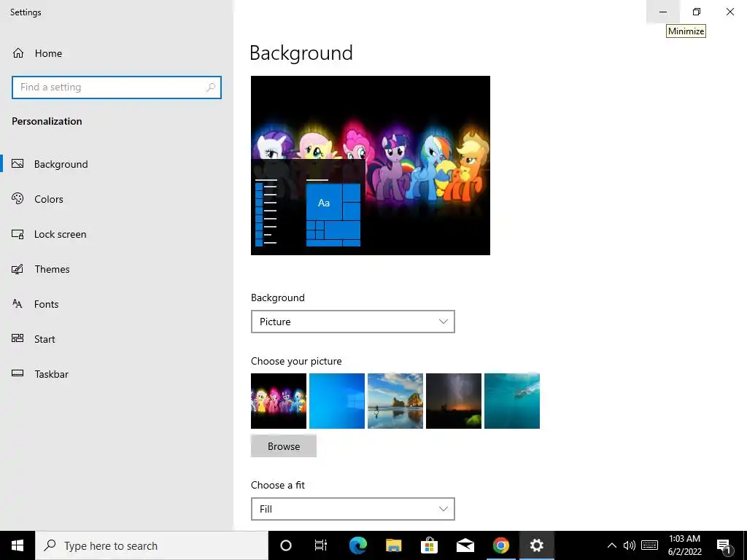Open the volume speaker control
Image resolution: width=747 pixels, height=560 pixels.
coord(630,545)
